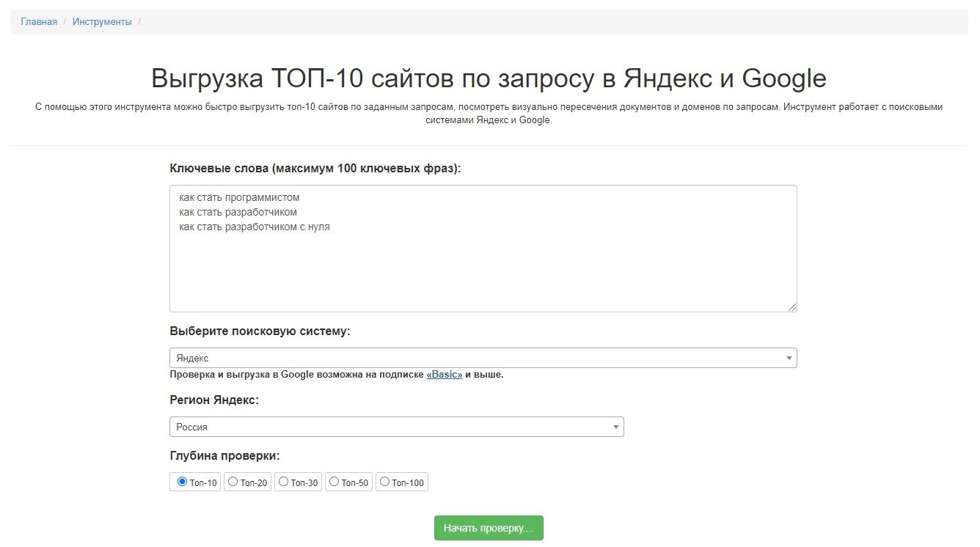Viewport: 980px width, 547px height.
Task: Open the «Basic» subscription link
Action: click(x=445, y=375)
